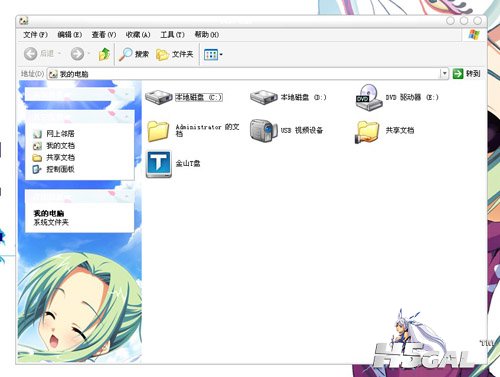Open Local Disk (D:) drive icon
This screenshot has width=500, height=377.
pos(264,97)
